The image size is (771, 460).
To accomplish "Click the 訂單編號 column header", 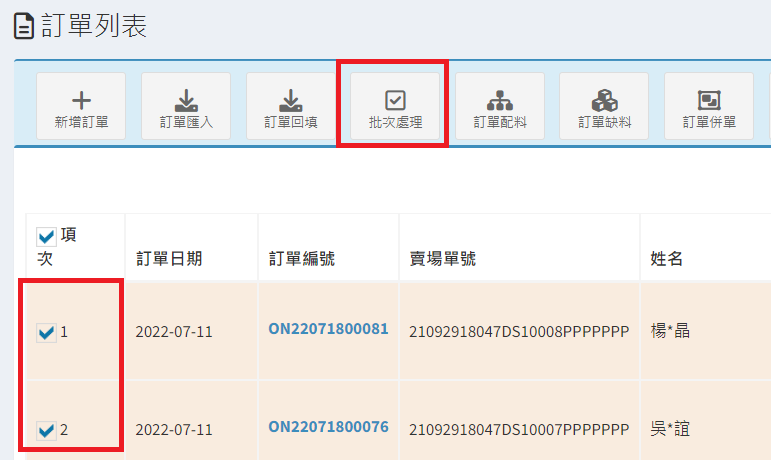I will pos(301,259).
